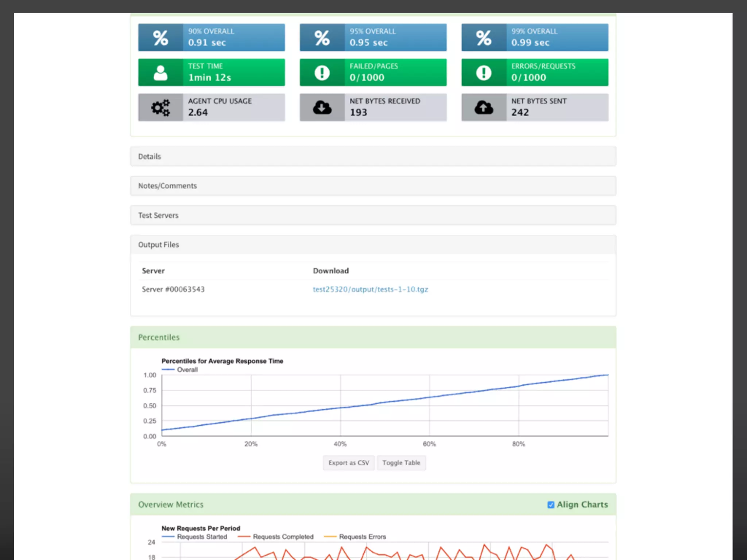Click the Net Bytes Received cloud download icon

click(x=322, y=108)
